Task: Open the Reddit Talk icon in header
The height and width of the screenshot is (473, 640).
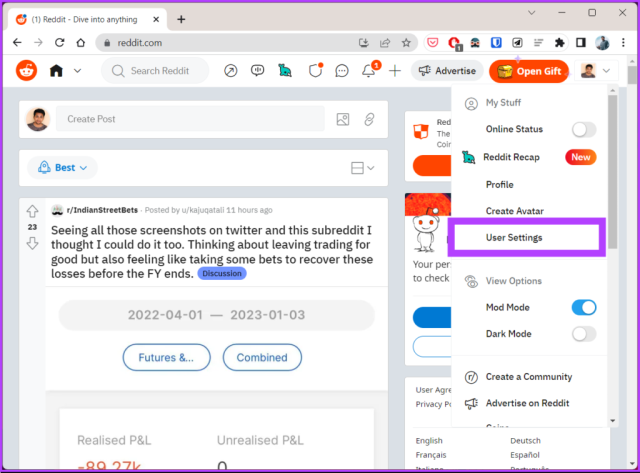Action: point(257,71)
